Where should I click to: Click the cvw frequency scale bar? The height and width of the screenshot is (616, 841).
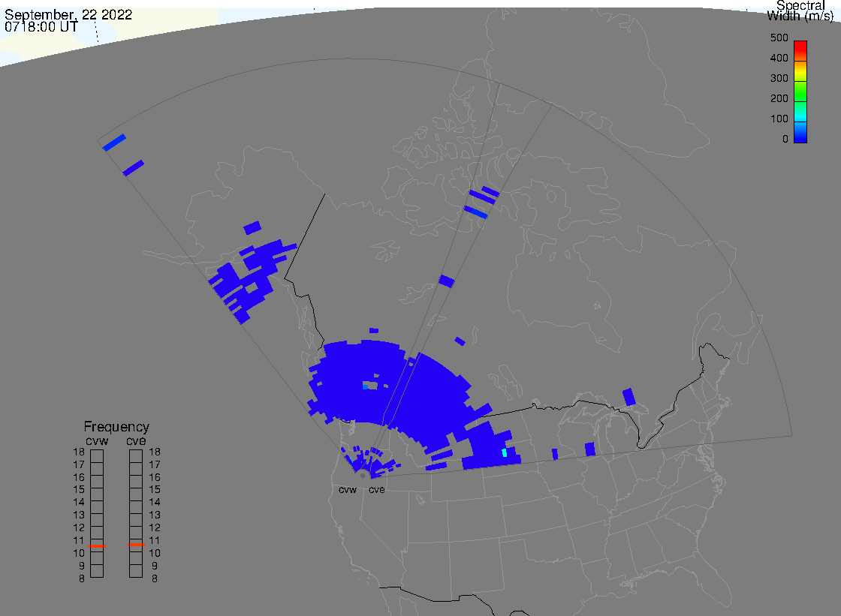click(x=97, y=514)
